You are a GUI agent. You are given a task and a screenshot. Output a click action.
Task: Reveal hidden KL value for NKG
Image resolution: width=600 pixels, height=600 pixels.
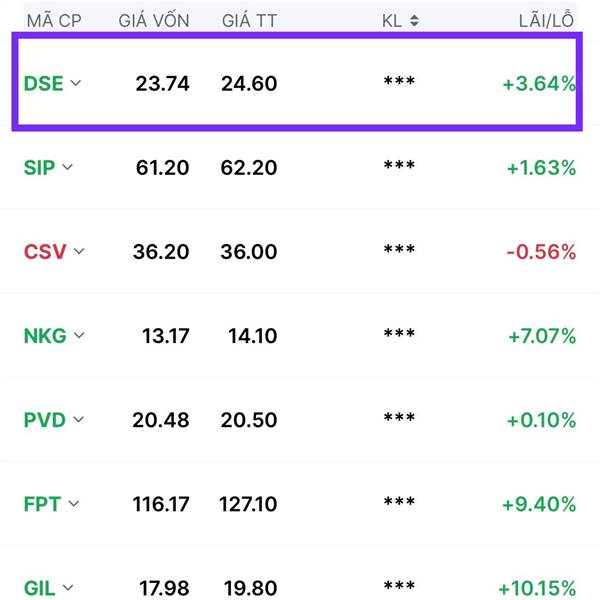(x=399, y=334)
